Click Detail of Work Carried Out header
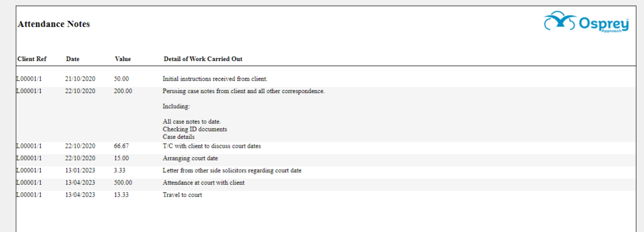644x232 pixels. 203,59
